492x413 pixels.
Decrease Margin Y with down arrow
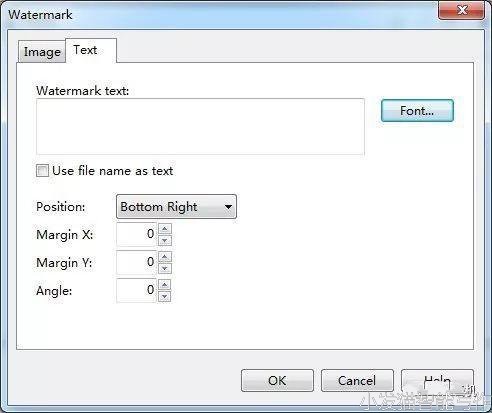(x=165, y=268)
